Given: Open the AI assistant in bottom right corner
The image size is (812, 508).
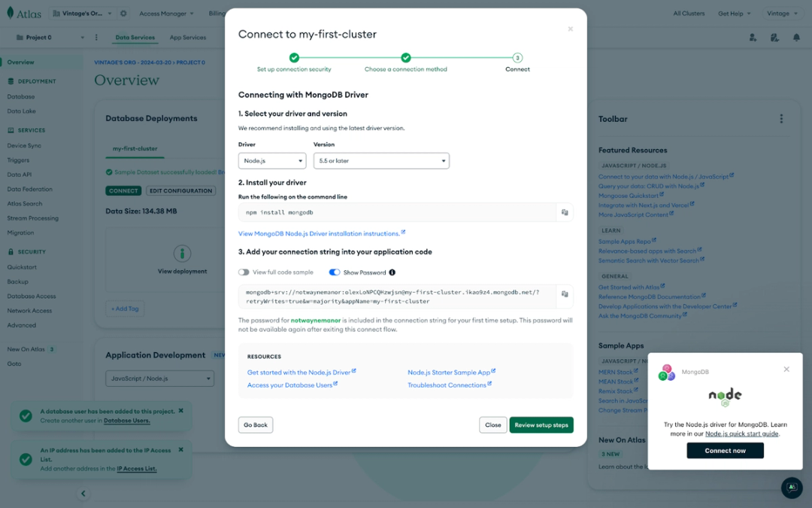Looking at the screenshot, I should coord(791,488).
